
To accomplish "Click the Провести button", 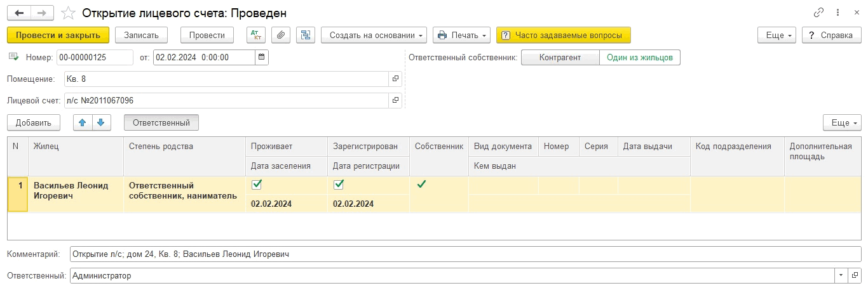I will 207,35.
